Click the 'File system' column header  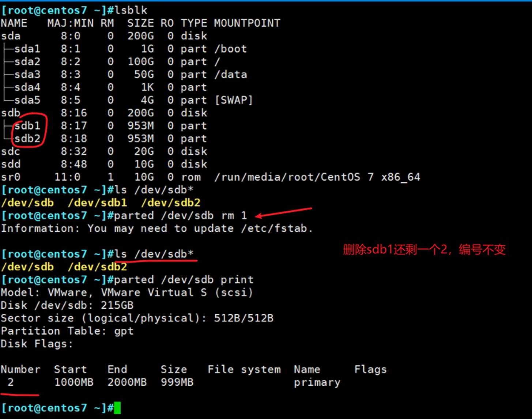click(x=244, y=369)
